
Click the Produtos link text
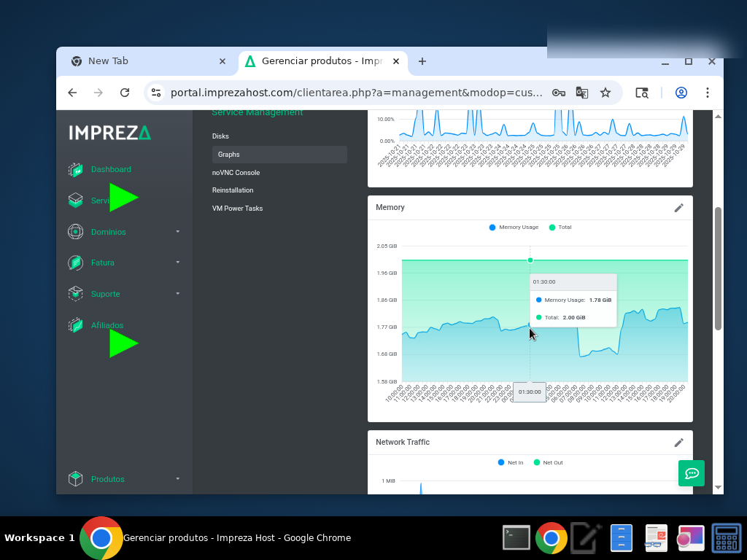108,479
